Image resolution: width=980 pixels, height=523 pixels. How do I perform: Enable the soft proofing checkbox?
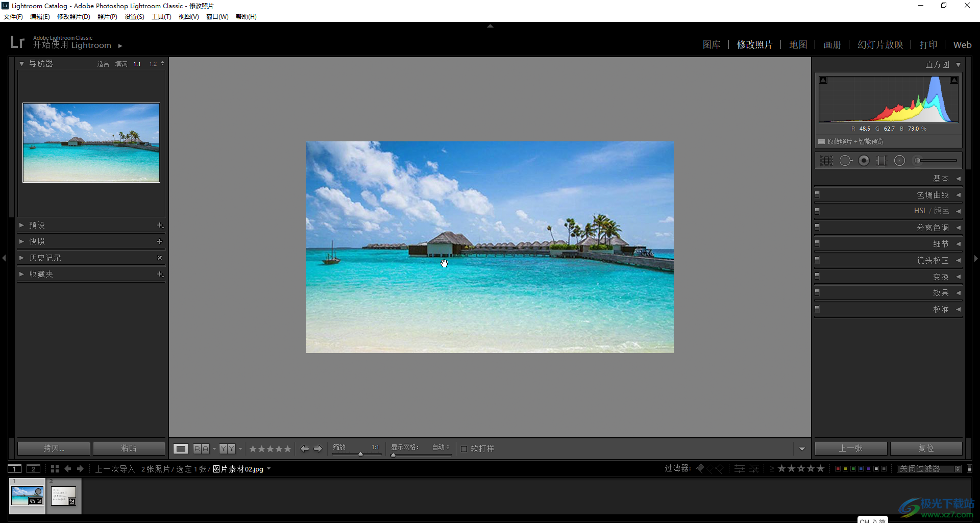tap(464, 449)
